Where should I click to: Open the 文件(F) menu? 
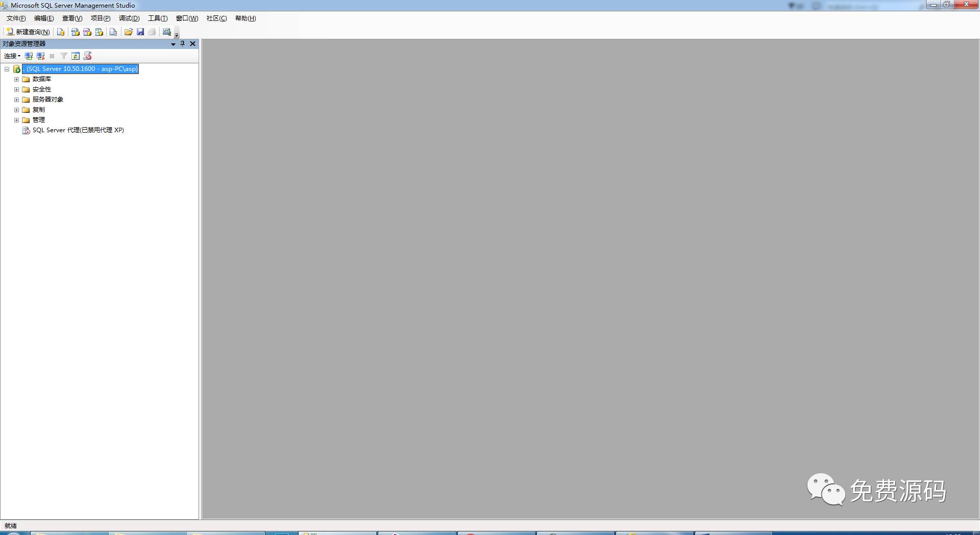pos(16,18)
